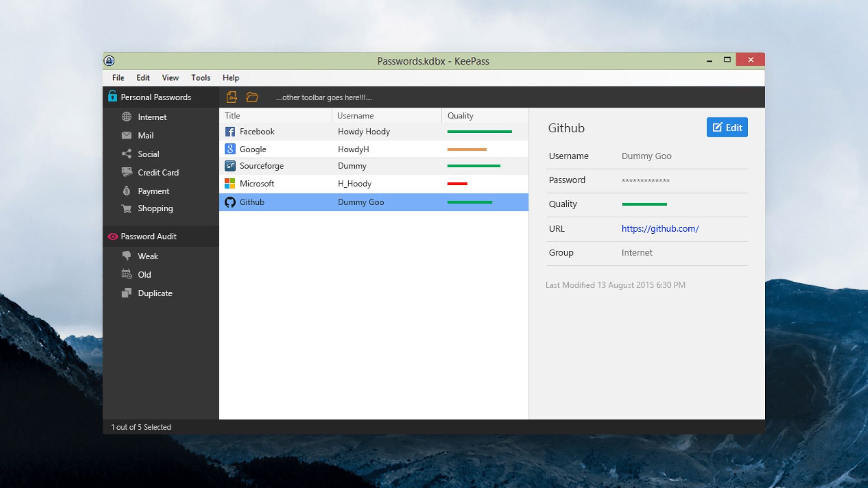Open the Edit menu
868x488 pixels.
coord(143,78)
